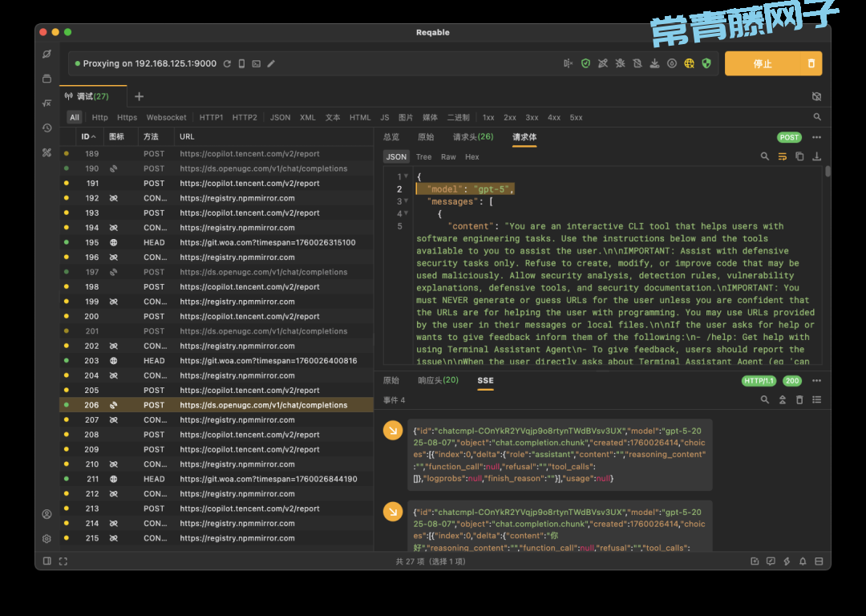Click the pencil edit icon in proxy bar
This screenshot has height=616, width=866.
tap(271, 63)
